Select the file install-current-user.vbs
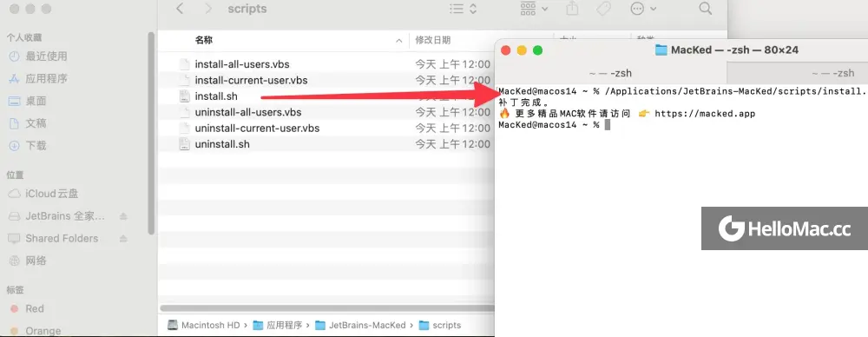The image size is (868, 337). click(251, 81)
